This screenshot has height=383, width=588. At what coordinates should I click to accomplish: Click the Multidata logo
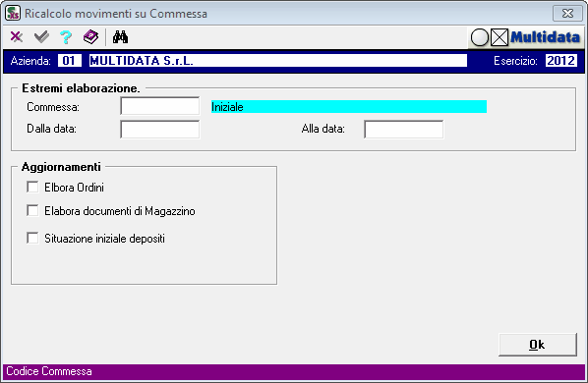click(526, 37)
